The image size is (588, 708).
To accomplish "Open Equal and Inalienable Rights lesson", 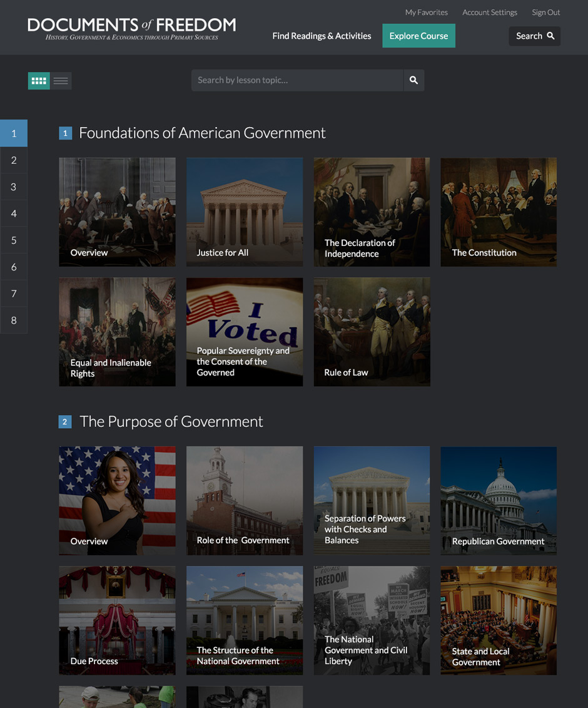I will click(x=118, y=332).
